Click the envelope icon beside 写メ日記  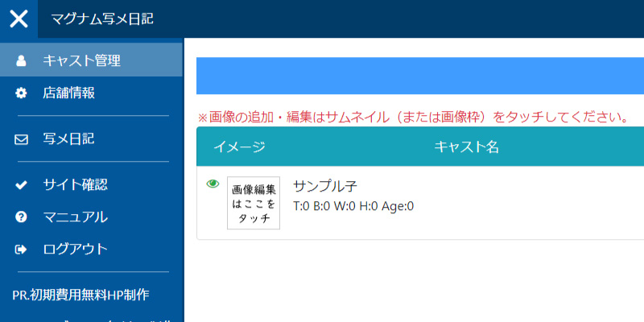pyautogui.click(x=22, y=139)
